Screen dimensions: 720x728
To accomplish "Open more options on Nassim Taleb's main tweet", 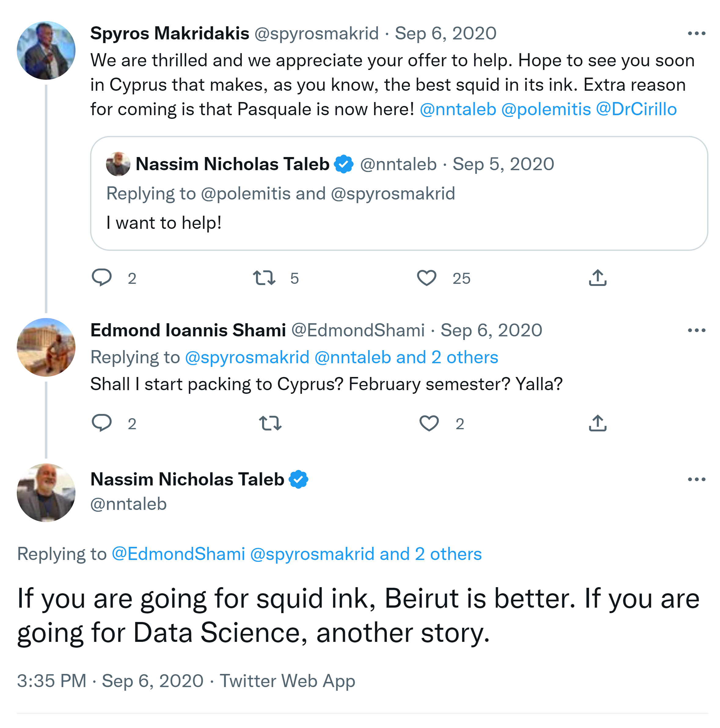I will tap(696, 479).
